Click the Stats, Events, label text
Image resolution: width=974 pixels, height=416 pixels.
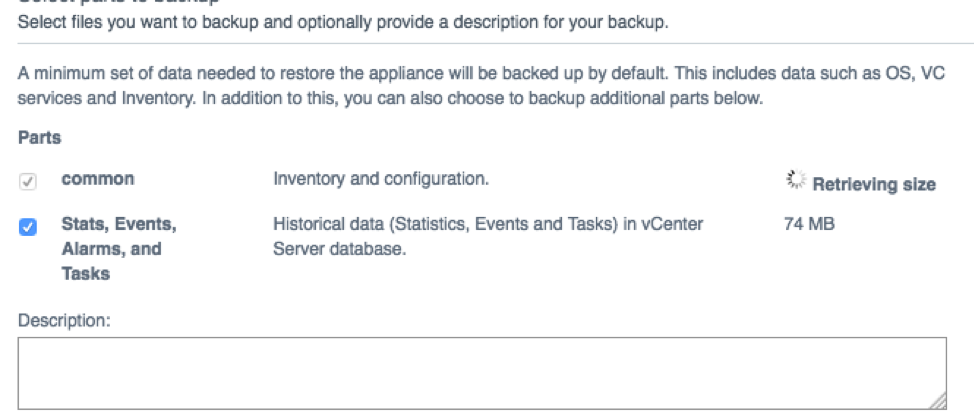pyautogui.click(x=119, y=224)
